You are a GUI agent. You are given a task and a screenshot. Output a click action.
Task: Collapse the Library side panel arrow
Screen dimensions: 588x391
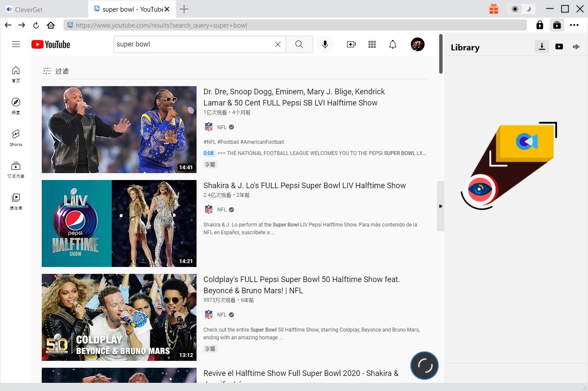[440, 206]
